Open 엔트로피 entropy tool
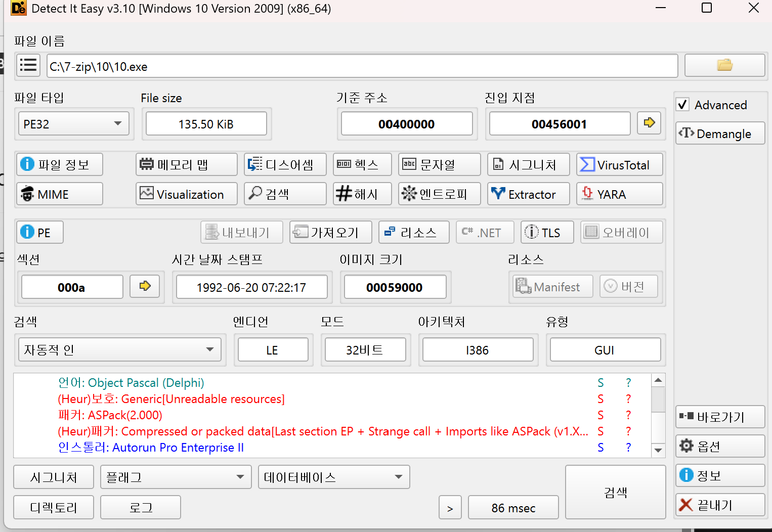 pyautogui.click(x=439, y=194)
